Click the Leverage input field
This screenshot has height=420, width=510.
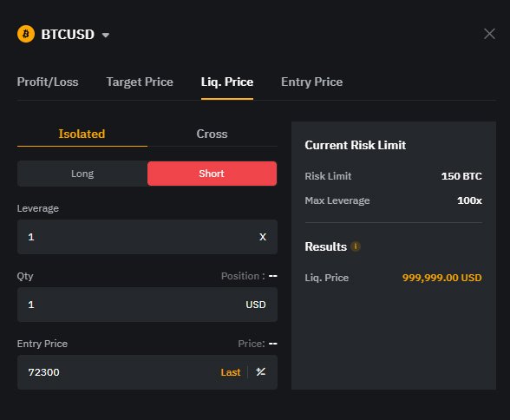(x=147, y=237)
